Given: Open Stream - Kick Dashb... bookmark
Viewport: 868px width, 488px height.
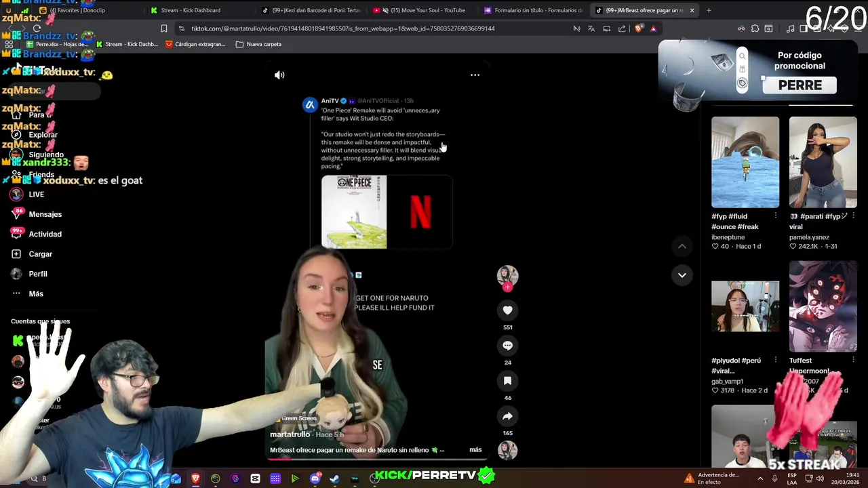Looking at the screenshot, I should tap(127, 44).
